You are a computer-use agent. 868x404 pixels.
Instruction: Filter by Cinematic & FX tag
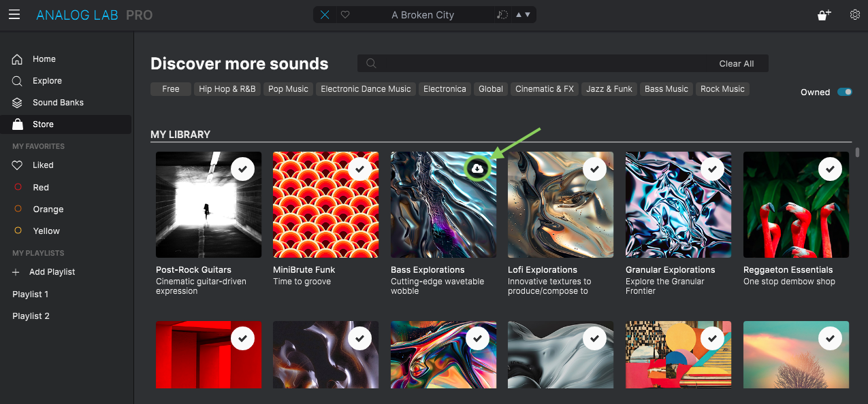545,89
